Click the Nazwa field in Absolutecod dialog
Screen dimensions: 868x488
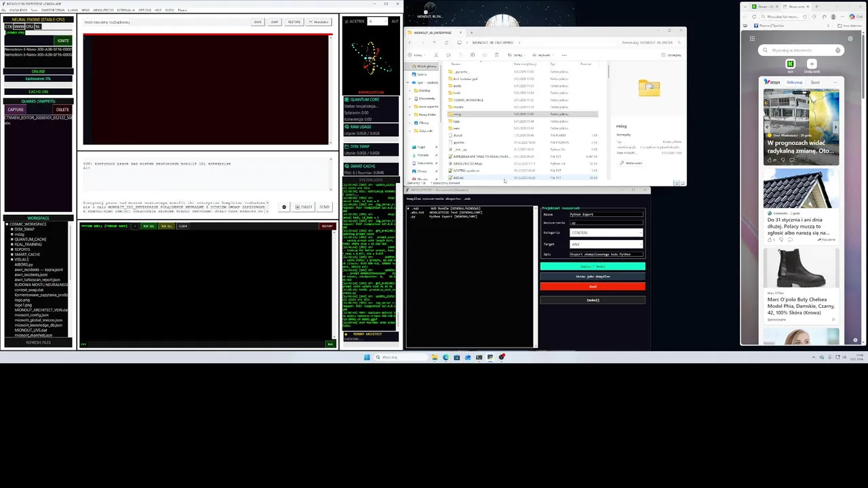point(606,214)
